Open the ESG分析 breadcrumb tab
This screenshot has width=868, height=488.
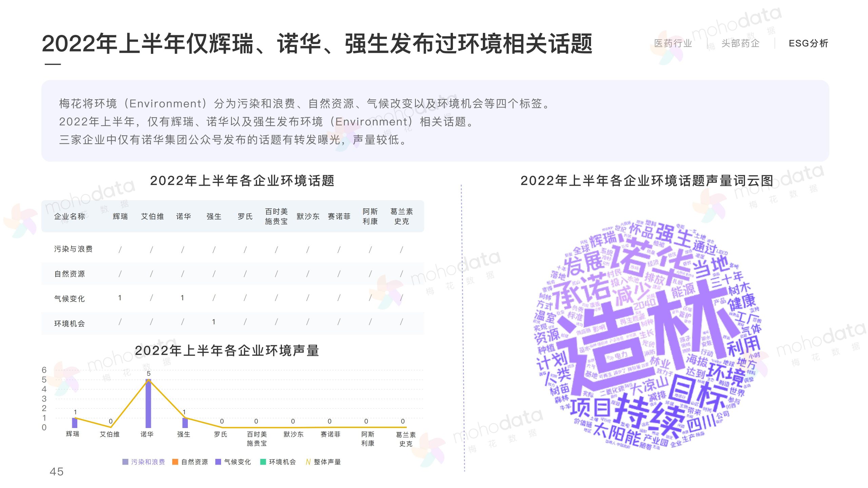click(808, 43)
